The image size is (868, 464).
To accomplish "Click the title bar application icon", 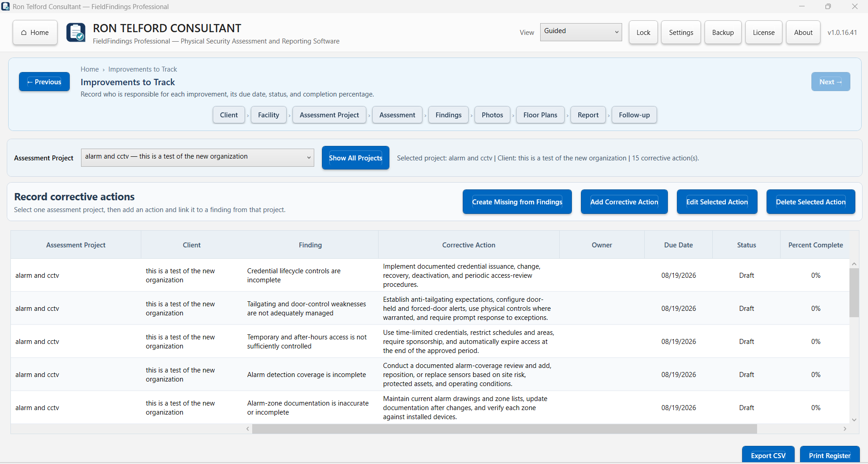I will point(5,6).
